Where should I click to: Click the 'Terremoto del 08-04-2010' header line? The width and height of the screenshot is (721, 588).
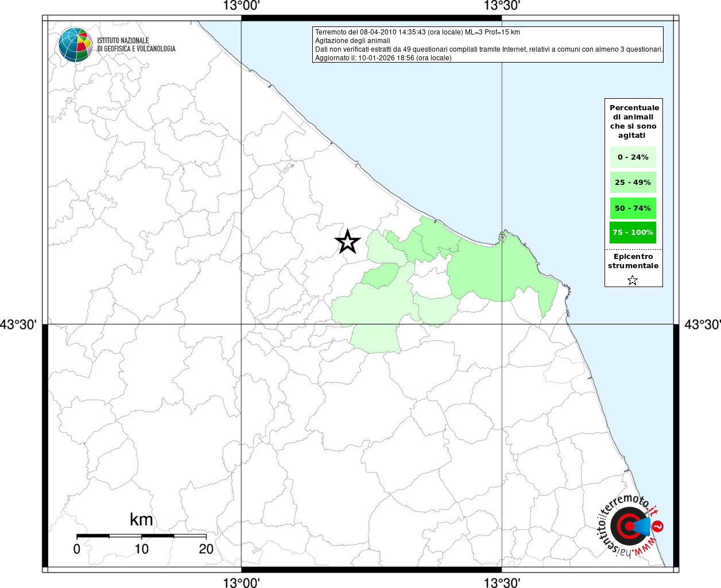point(417,32)
